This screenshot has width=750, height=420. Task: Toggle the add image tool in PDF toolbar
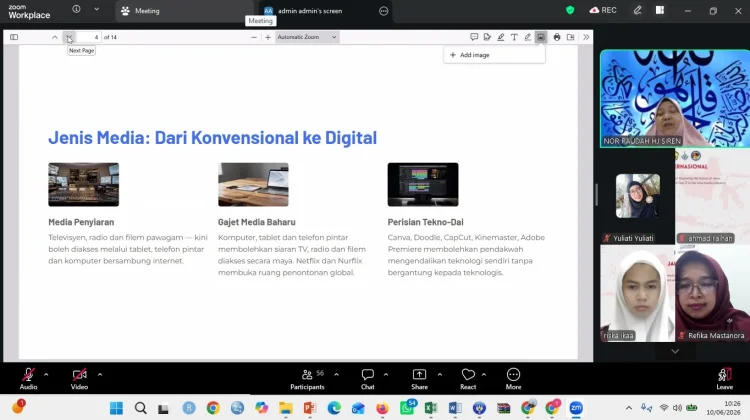coord(541,37)
